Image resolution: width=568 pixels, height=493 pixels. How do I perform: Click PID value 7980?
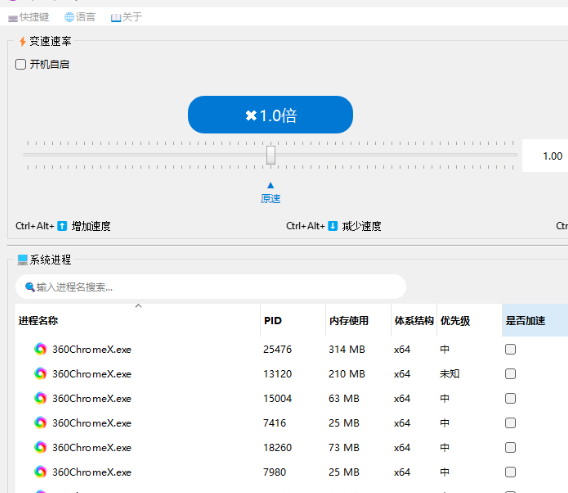[x=275, y=472]
